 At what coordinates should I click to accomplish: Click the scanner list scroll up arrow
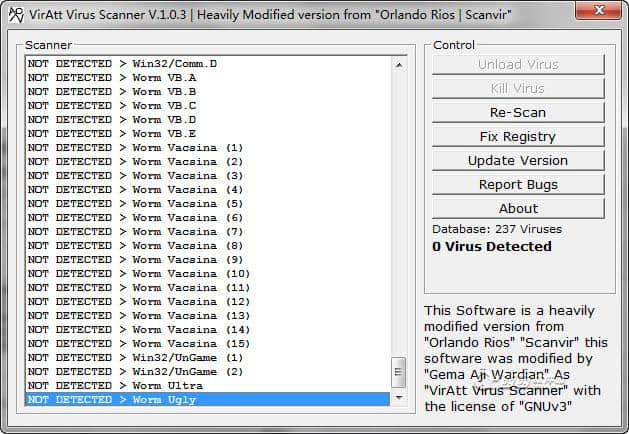pos(399,65)
